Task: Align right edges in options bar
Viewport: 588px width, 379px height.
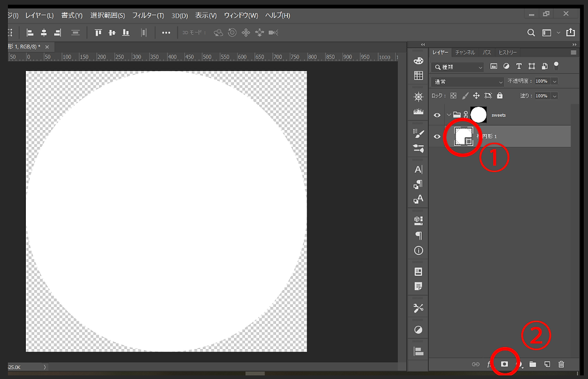Action: point(58,33)
